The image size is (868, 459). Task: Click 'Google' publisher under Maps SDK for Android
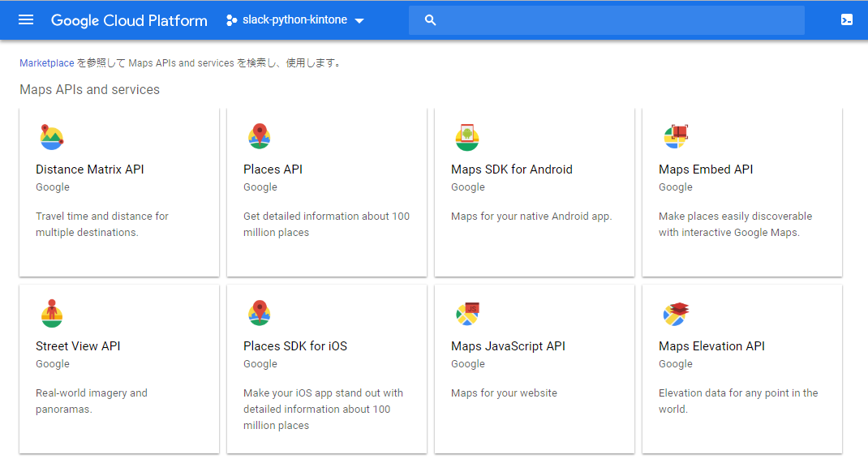click(468, 187)
